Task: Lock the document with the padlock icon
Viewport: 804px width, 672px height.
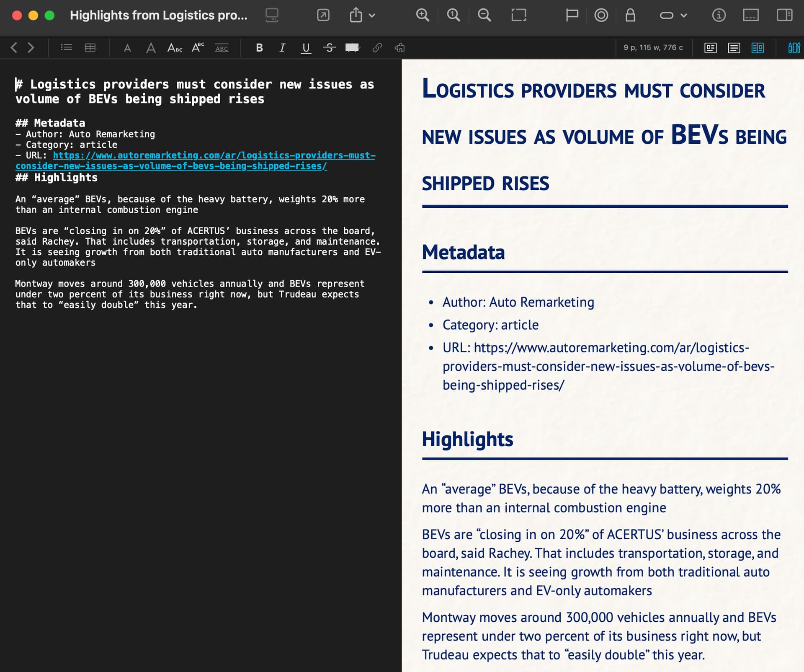Action: pyautogui.click(x=630, y=16)
